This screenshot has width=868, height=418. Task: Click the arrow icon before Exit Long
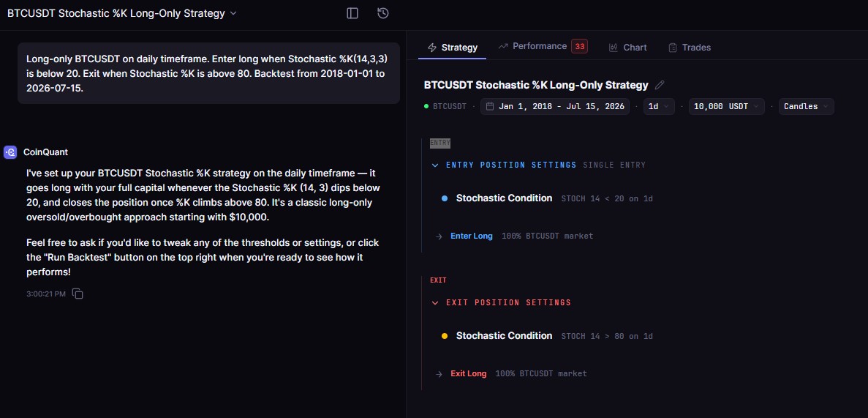(x=439, y=373)
